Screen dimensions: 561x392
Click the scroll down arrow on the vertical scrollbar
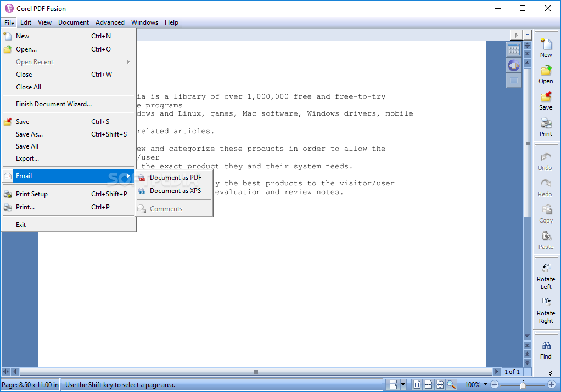tap(528, 336)
